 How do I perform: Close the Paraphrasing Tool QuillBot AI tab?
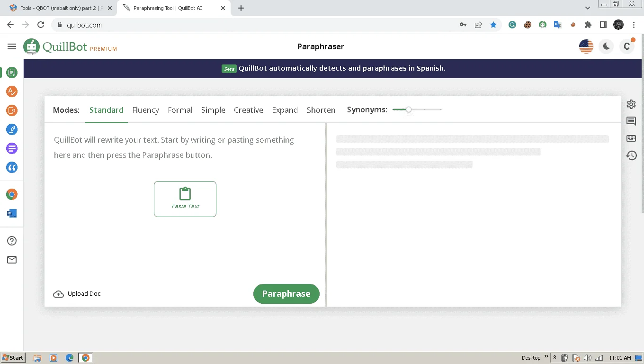(223, 8)
